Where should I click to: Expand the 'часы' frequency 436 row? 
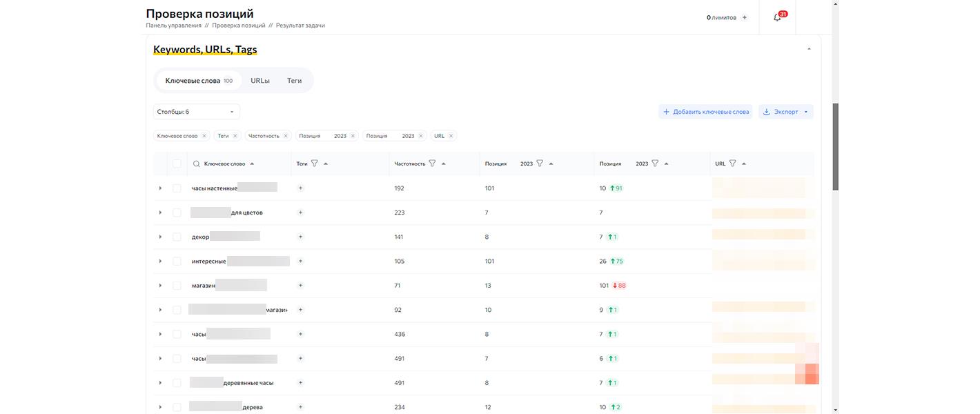(160, 334)
